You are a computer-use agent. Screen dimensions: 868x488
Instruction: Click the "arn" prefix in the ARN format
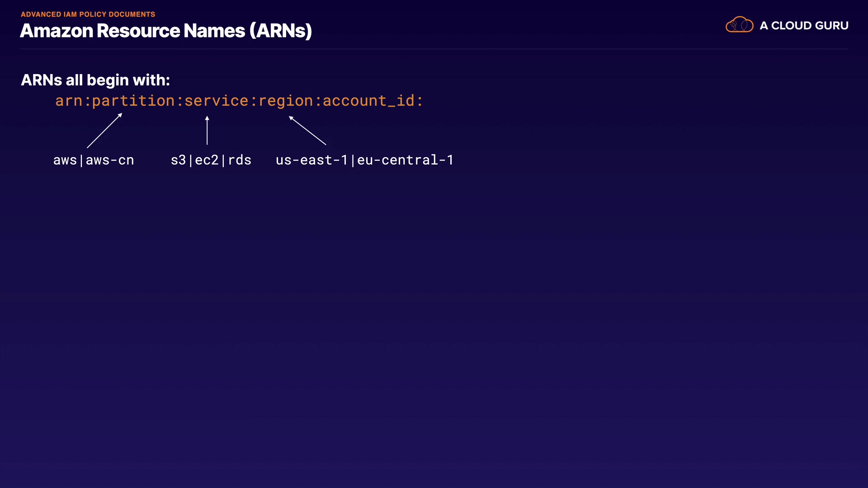point(69,101)
